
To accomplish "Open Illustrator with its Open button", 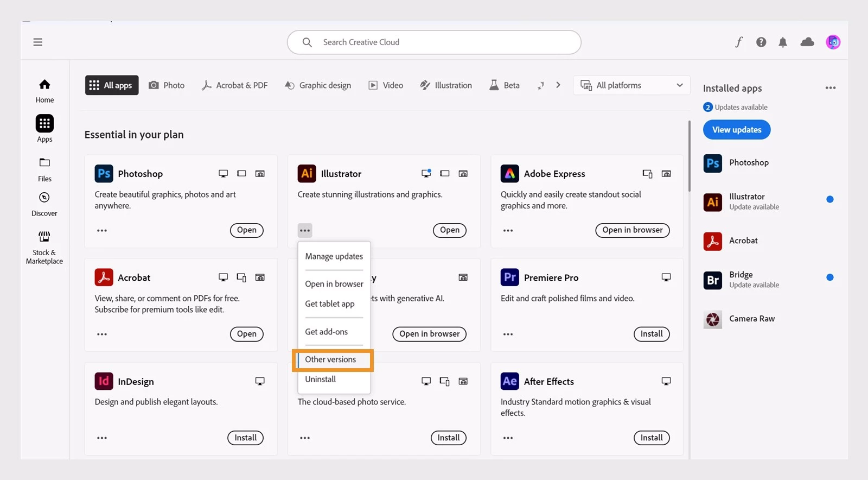I will (x=450, y=230).
